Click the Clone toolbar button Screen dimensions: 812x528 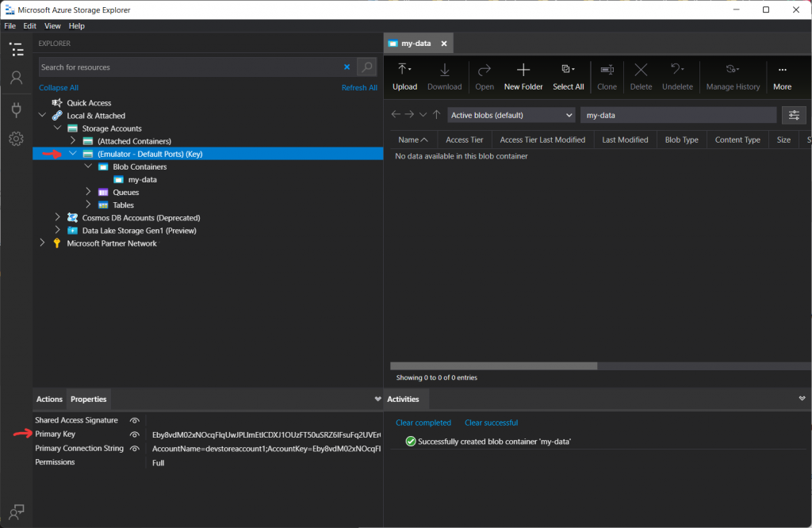click(607, 77)
